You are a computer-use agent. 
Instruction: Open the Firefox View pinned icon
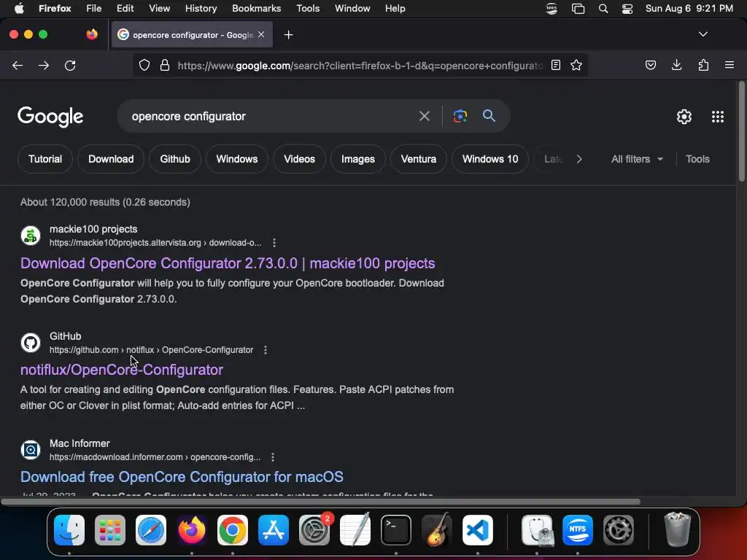[x=92, y=34]
